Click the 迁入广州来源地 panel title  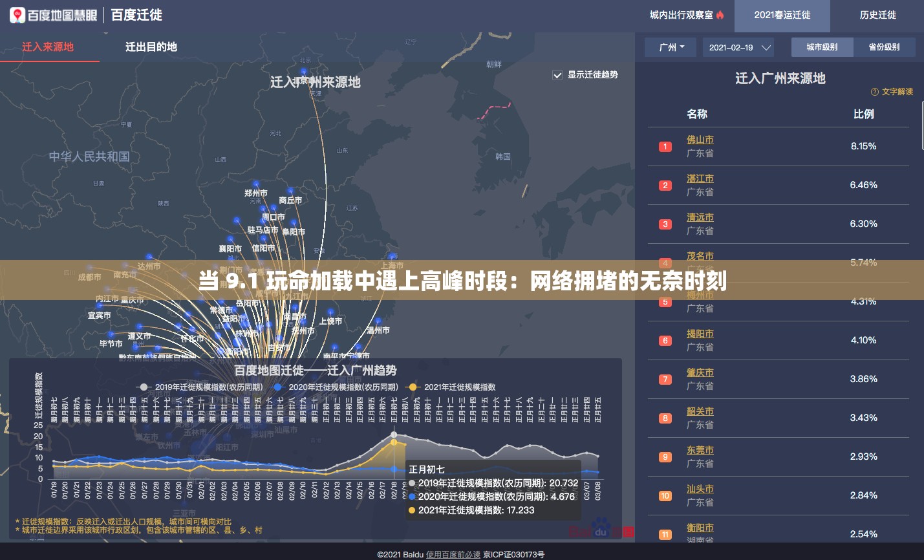780,78
